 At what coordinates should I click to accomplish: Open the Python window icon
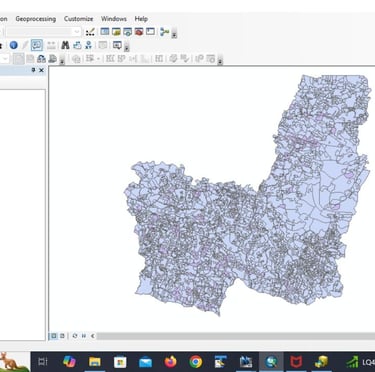pos(150,32)
